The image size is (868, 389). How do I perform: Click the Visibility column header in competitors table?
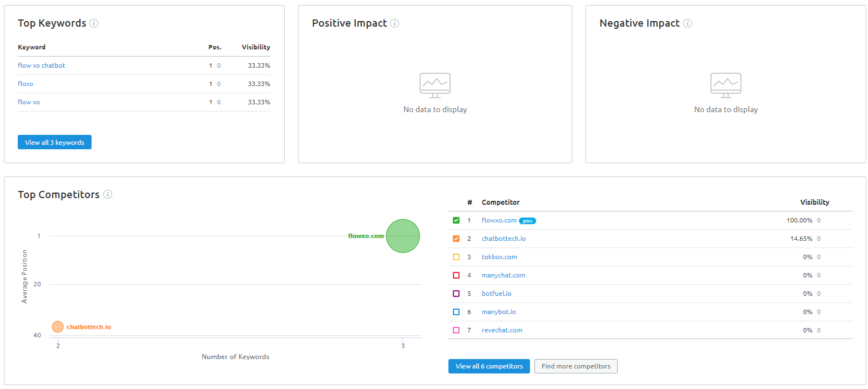[x=815, y=202]
